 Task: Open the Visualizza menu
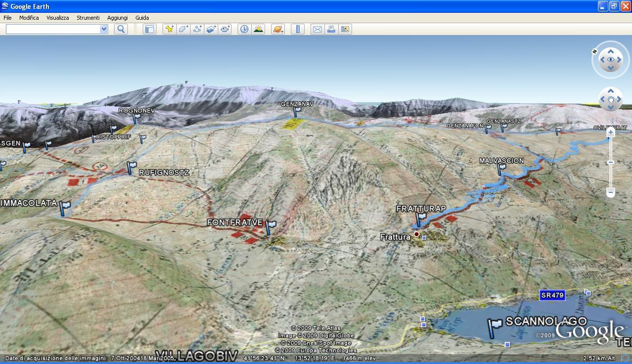pos(58,18)
